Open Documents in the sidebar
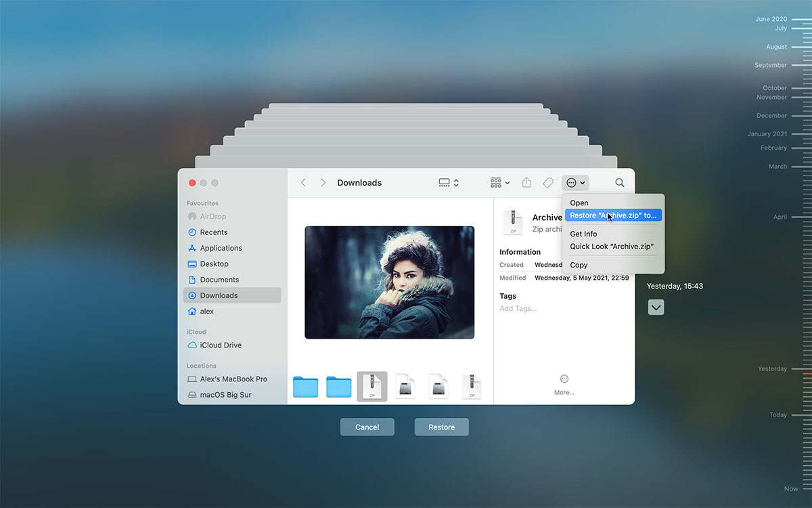812x508 pixels. click(232, 280)
